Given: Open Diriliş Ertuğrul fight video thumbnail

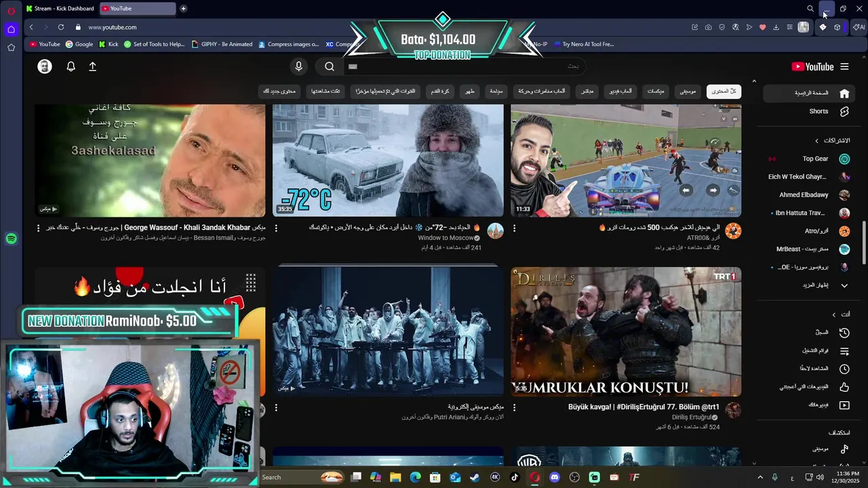Looking at the screenshot, I should (x=626, y=331).
